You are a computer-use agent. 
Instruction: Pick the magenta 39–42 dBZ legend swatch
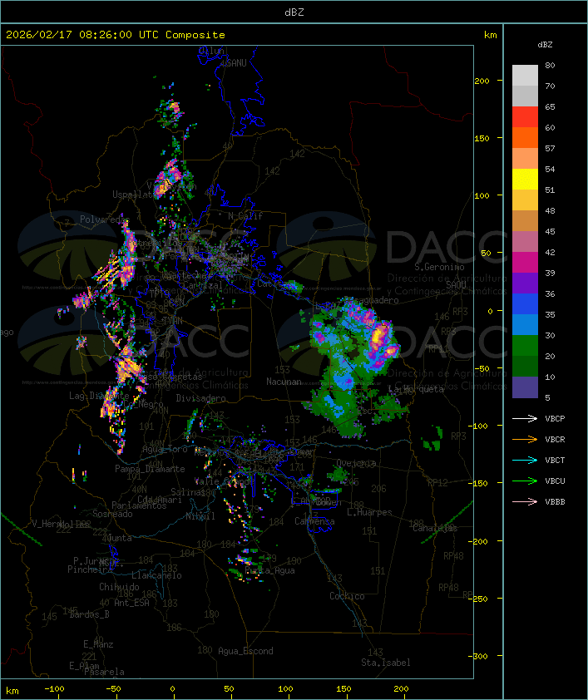tap(525, 263)
